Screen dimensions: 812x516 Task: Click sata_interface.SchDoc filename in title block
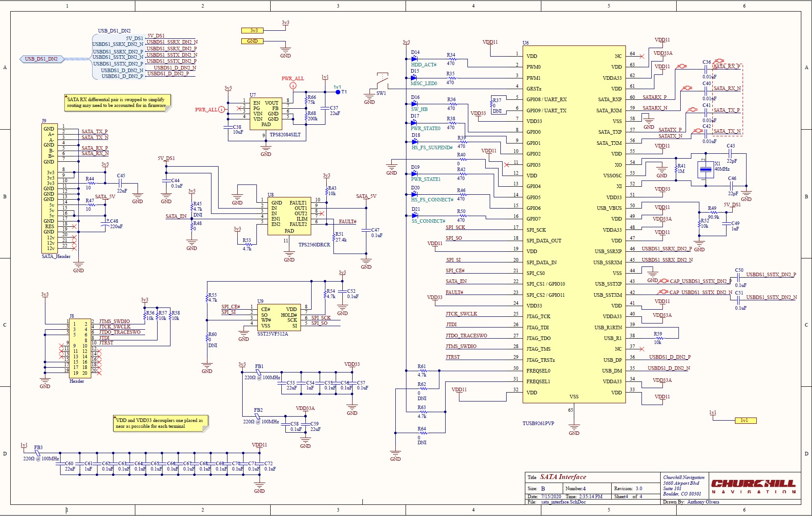point(563,502)
